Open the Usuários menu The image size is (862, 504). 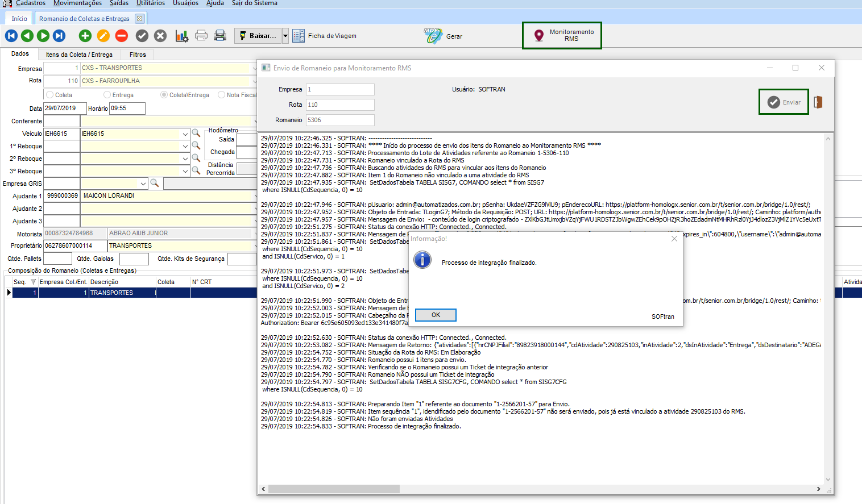pyautogui.click(x=186, y=3)
